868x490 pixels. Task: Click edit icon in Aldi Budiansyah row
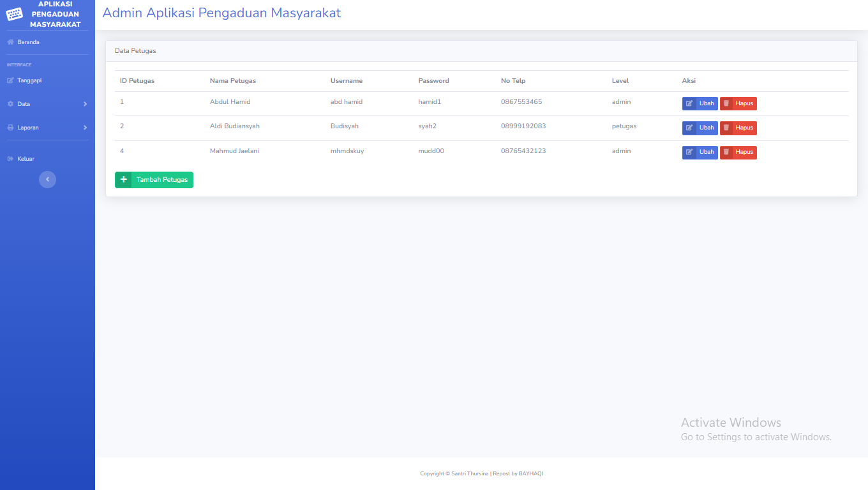pos(689,128)
